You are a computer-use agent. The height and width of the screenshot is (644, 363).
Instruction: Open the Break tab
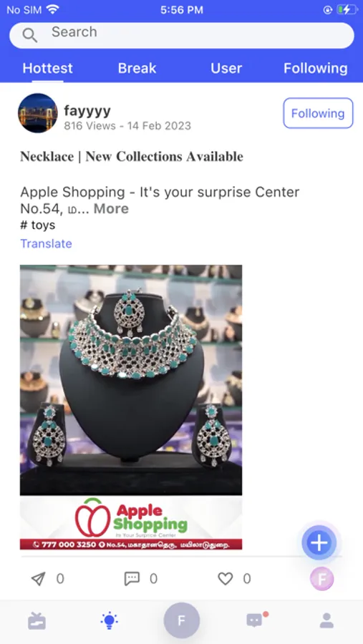[137, 68]
